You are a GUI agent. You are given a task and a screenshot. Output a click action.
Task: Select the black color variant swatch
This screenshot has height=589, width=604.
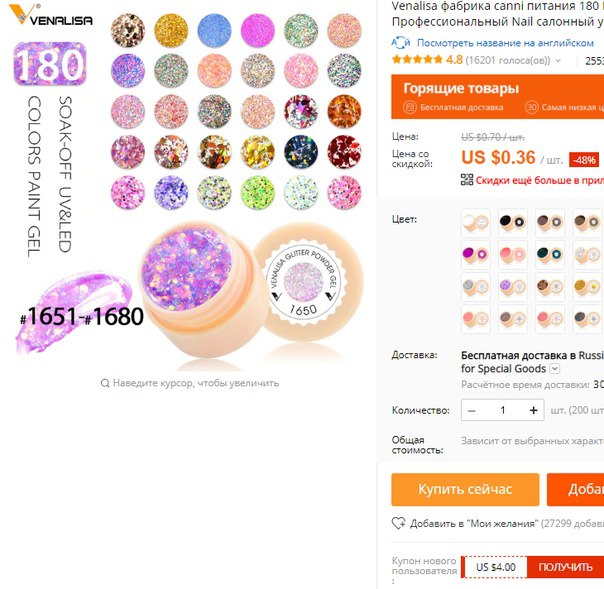tap(513, 223)
